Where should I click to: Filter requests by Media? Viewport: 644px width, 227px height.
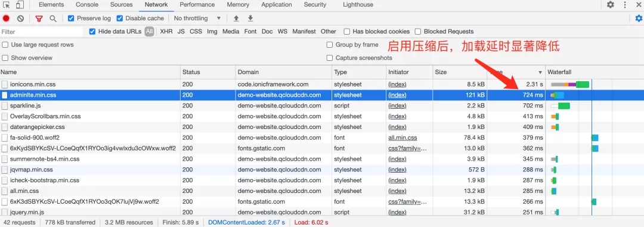pyautogui.click(x=231, y=32)
